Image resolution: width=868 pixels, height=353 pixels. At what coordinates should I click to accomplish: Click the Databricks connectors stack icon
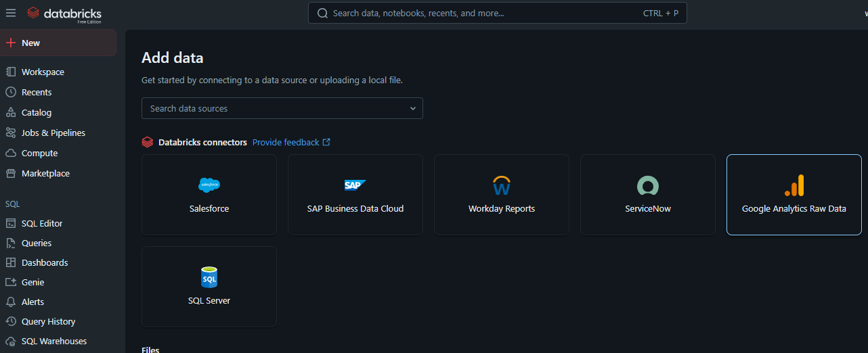coord(147,142)
